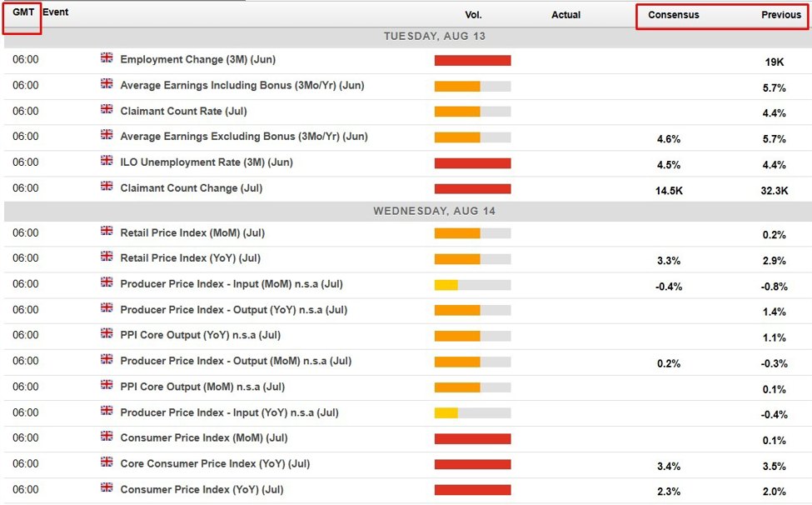This screenshot has height=505, width=812.
Task: Click the Previous column header
Action: pyautogui.click(x=780, y=15)
